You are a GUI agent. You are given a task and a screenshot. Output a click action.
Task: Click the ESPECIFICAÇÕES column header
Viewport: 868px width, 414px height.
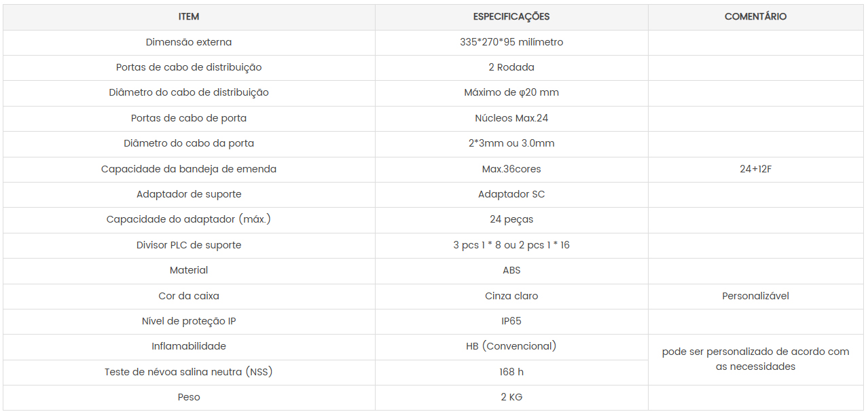pos(511,17)
